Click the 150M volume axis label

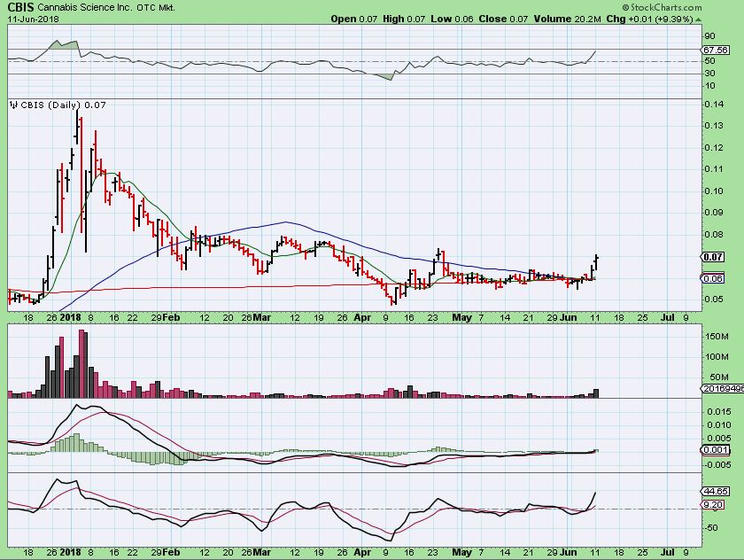[x=717, y=337]
